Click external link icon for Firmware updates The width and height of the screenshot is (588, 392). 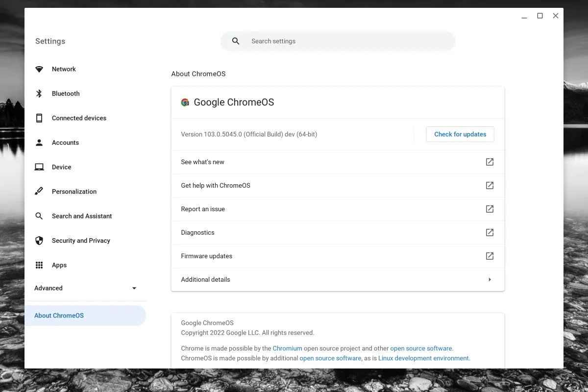[x=489, y=256]
